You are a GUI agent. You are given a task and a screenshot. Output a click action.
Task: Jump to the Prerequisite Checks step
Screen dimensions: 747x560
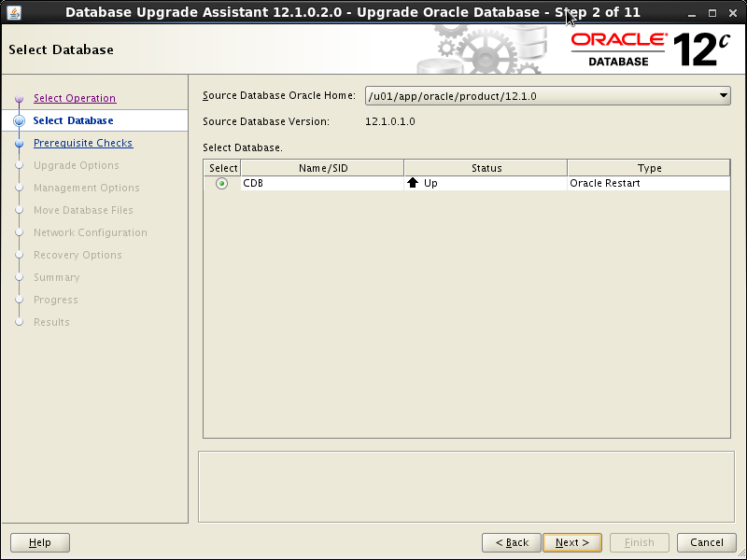click(x=85, y=142)
